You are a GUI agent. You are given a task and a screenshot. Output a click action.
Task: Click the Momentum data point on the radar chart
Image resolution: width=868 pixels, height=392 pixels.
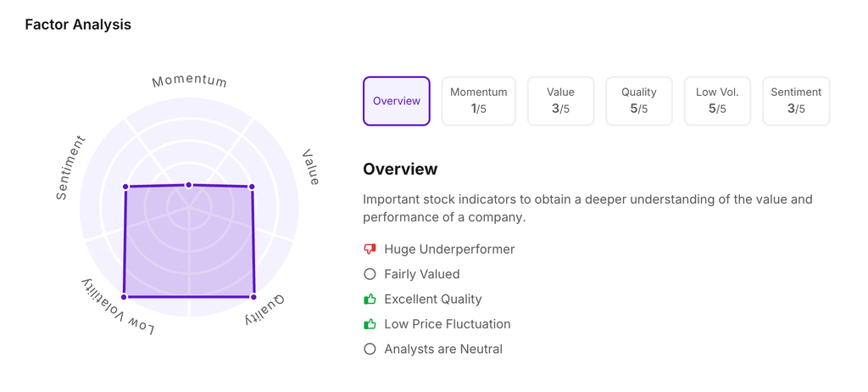tap(189, 185)
